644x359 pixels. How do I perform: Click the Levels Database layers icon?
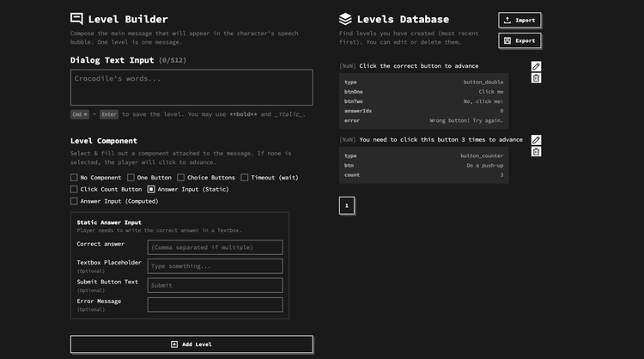[345, 19]
